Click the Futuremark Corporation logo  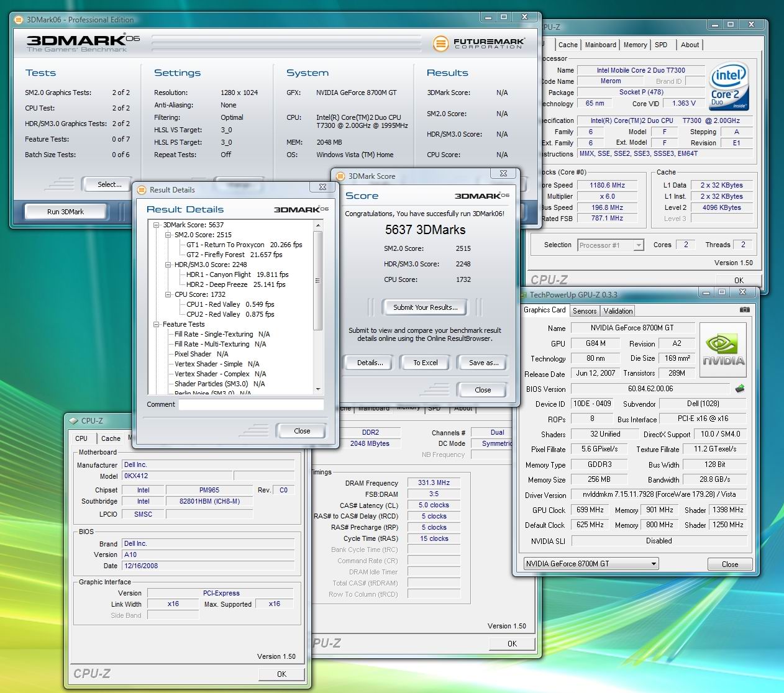478,43
